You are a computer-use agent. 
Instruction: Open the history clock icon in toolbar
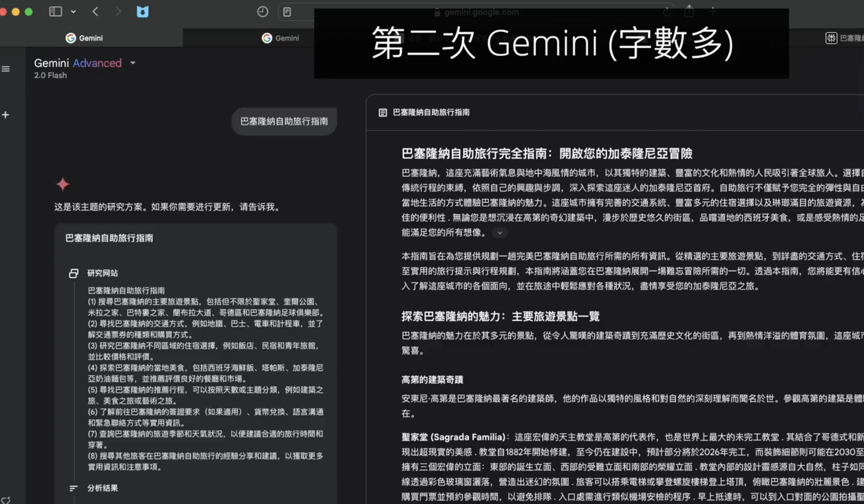click(x=262, y=12)
